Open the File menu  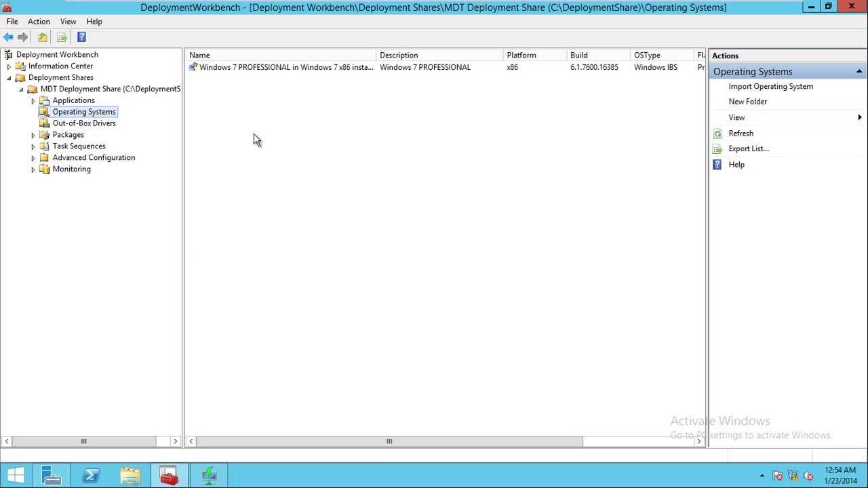pos(12,22)
